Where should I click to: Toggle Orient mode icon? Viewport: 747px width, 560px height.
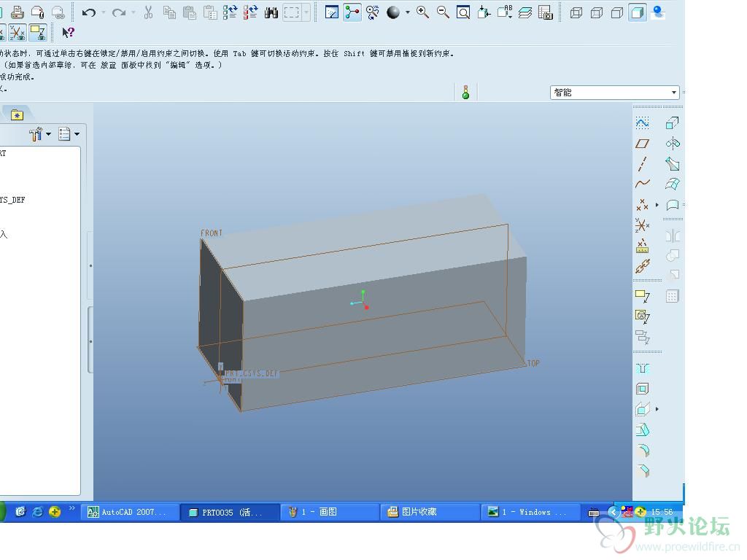click(x=373, y=12)
